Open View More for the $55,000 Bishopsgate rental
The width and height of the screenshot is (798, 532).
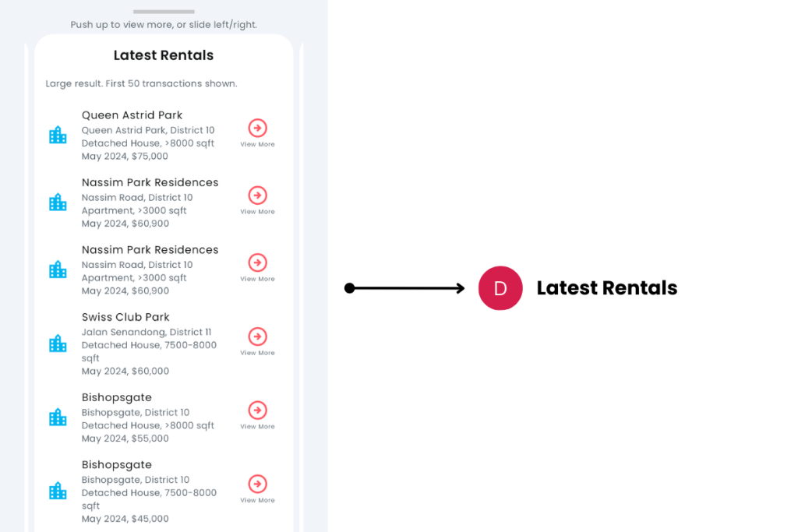(x=257, y=410)
